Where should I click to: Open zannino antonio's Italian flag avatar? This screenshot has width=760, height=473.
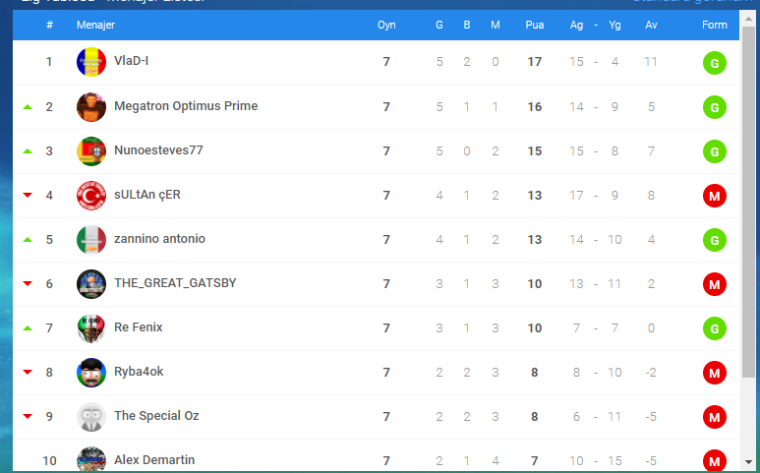(x=91, y=240)
